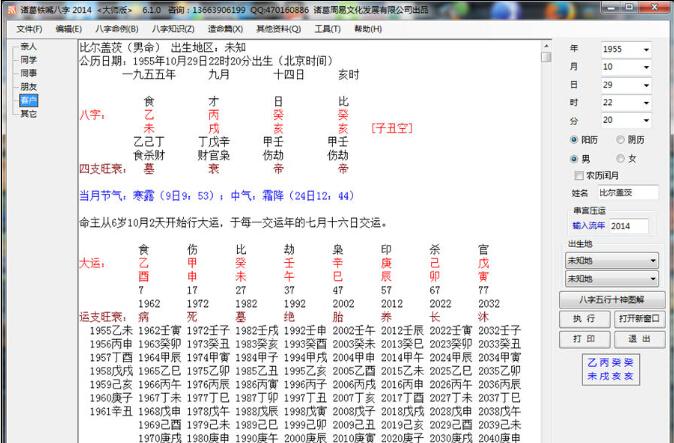The image size is (674, 443).
Task: Open the 文件(F) menu
Action: click(29, 29)
